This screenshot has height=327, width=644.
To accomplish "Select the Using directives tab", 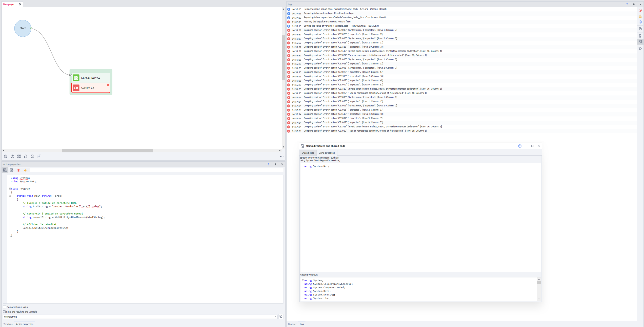I will 327,153.
